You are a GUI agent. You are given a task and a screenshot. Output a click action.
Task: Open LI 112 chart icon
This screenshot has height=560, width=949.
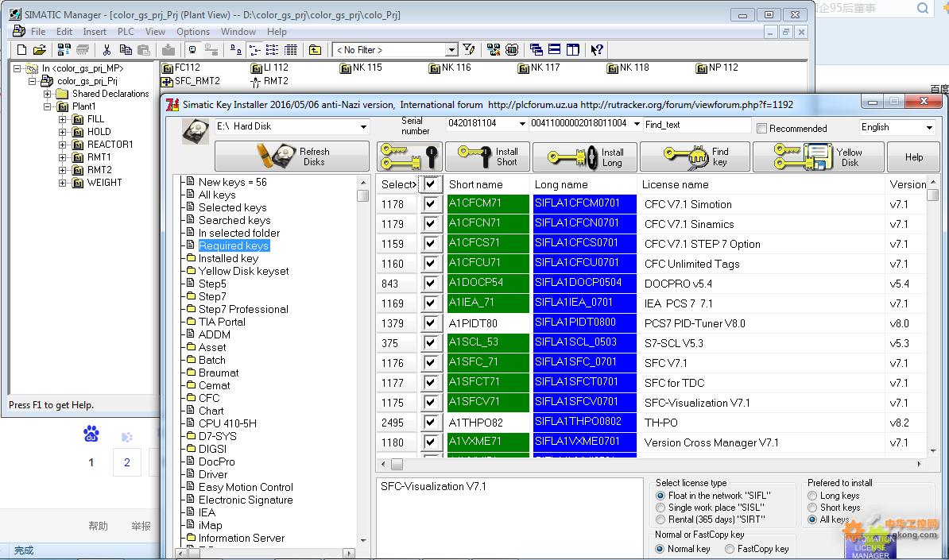tap(257, 68)
